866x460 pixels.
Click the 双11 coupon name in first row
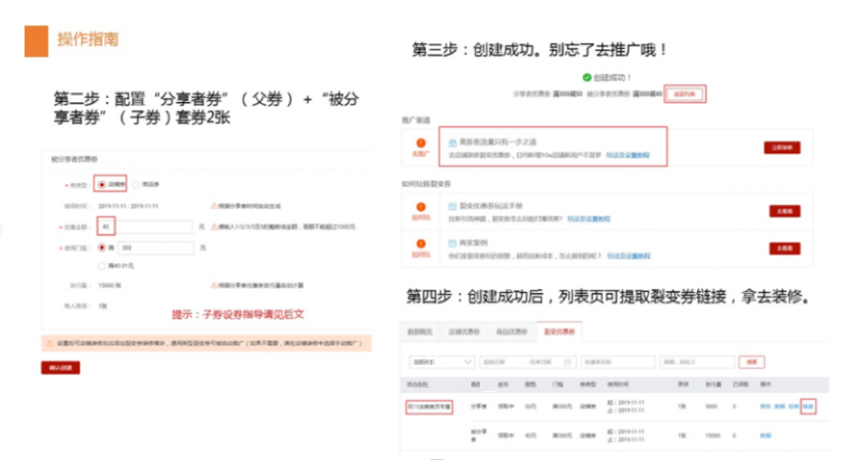point(429,407)
